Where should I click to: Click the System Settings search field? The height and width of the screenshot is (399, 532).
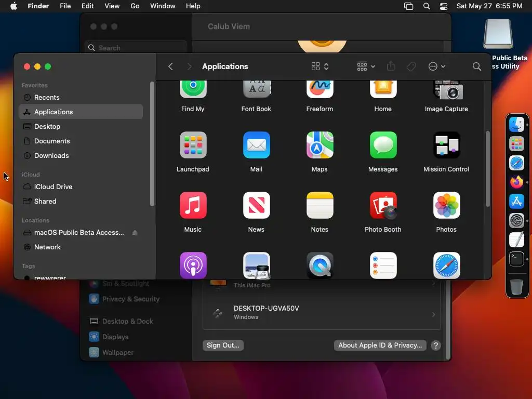coord(136,47)
